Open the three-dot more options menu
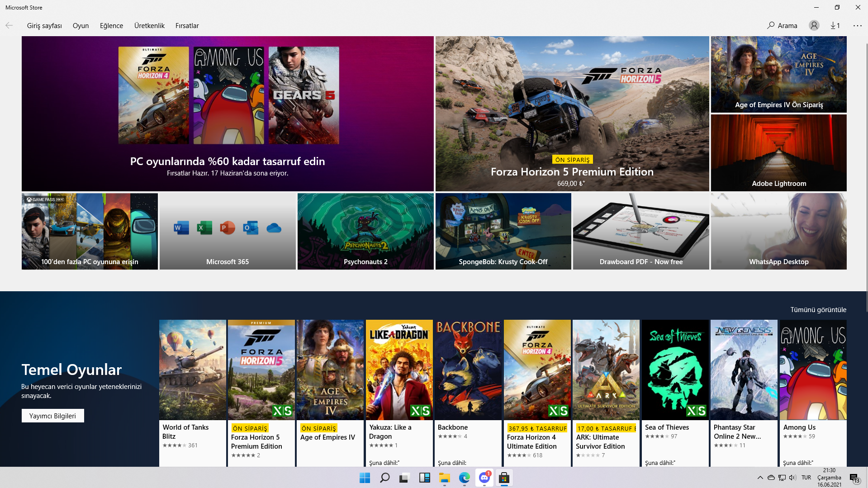The width and height of the screenshot is (868, 488). pos(857,25)
